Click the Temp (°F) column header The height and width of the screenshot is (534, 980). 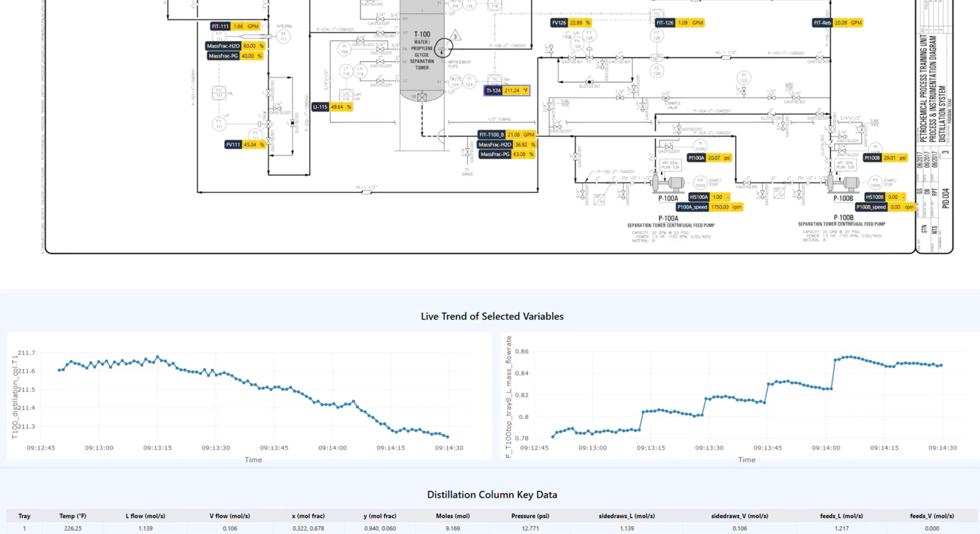coord(73,516)
